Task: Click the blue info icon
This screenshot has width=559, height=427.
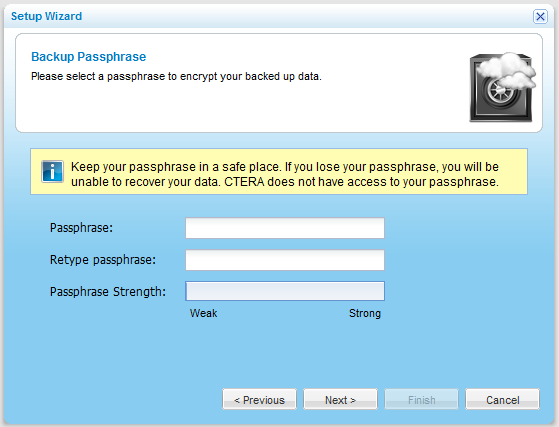Action: (x=52, y=171)
